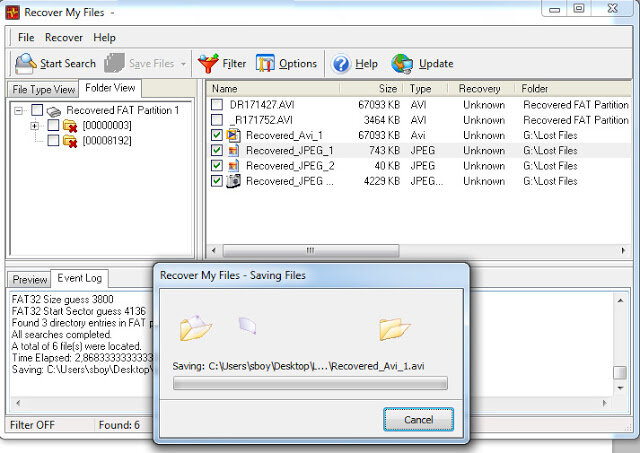Uncheck the Recovered_JPEG_2 checkbox
The height and width of the screenshot is (453, 640).
(217, 166)
